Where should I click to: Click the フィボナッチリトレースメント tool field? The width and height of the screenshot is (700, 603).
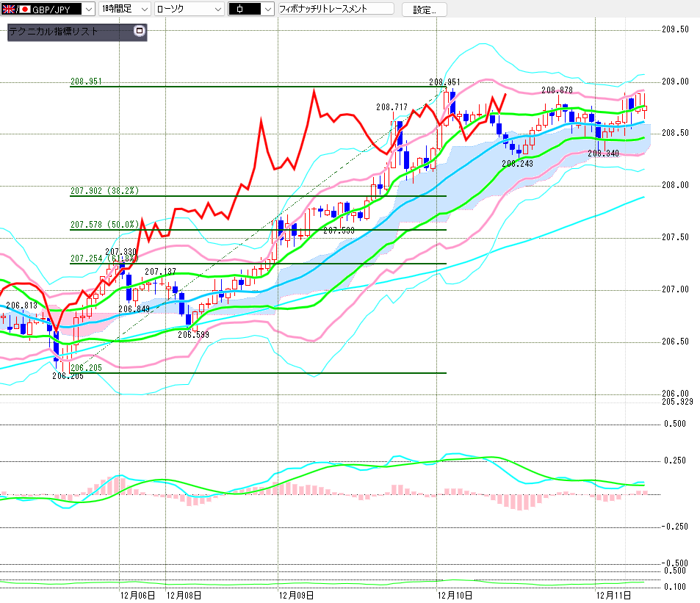click(335, 10)
